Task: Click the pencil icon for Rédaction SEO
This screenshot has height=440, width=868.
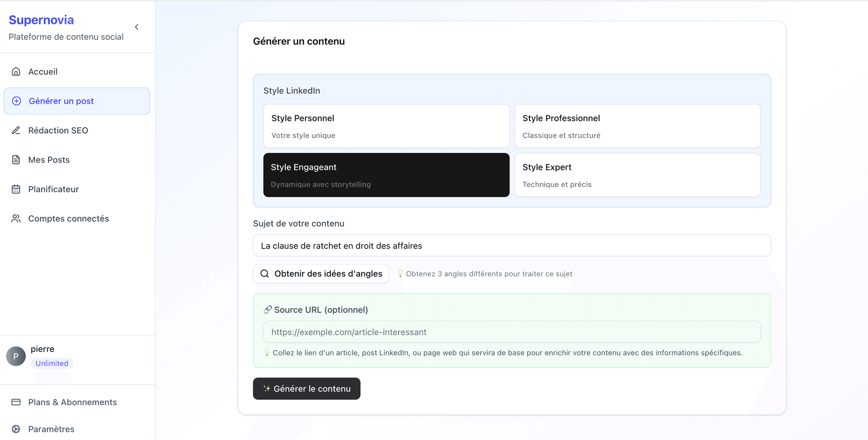Action: coord(16,131)
